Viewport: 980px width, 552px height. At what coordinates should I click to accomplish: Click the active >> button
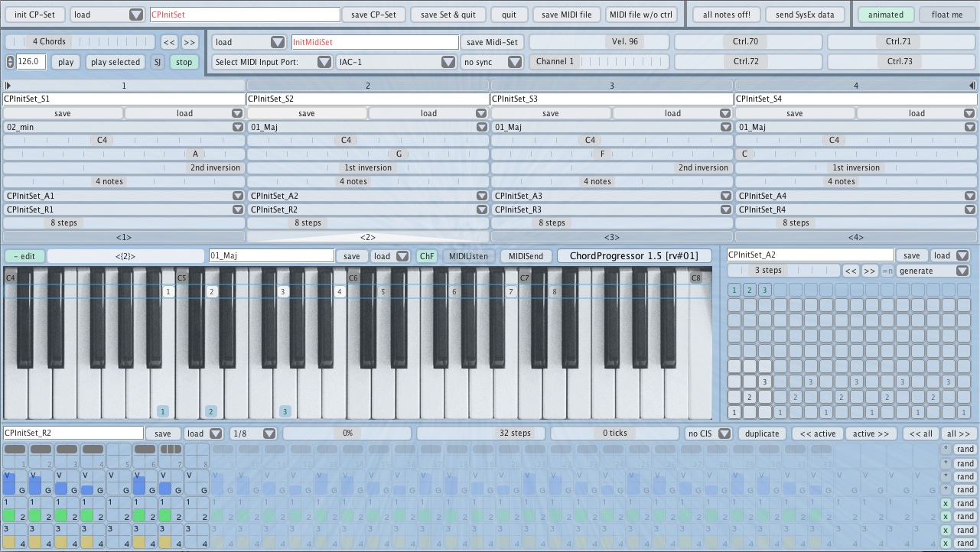click(x=869, y=433)
